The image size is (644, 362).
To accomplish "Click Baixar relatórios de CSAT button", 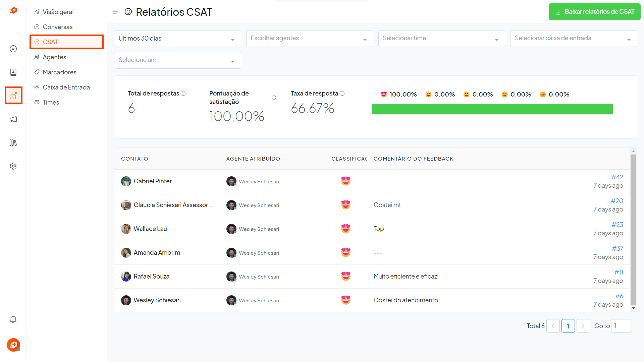I will click(594, 12).
